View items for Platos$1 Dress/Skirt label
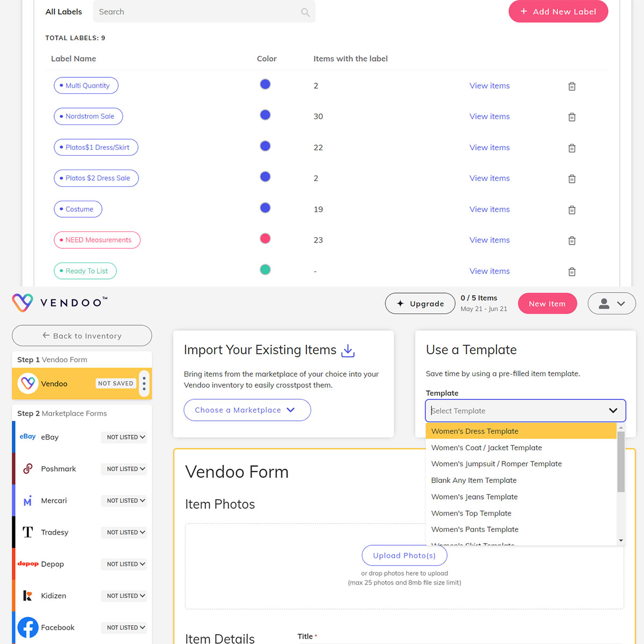The width and height of the screenshot is (644, 644). coord(489,148)
